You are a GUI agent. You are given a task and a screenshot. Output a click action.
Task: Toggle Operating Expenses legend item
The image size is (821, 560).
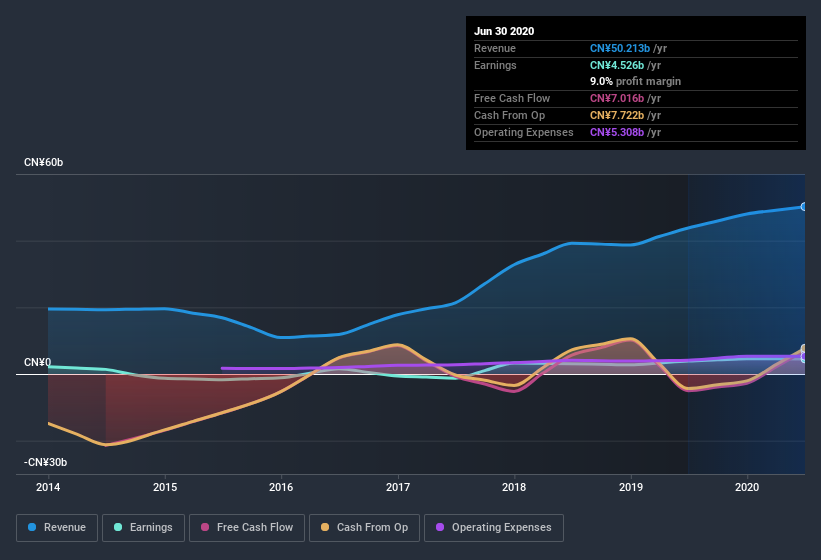[x=493, y=527]
